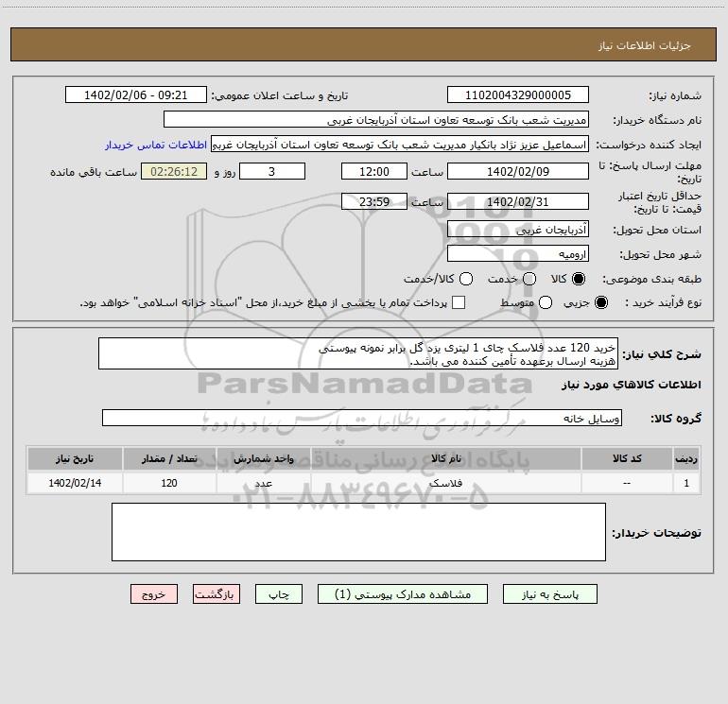Click the واحد شمارش column header
This screenshot has height=704, width=728.
(x=263, y=458)
